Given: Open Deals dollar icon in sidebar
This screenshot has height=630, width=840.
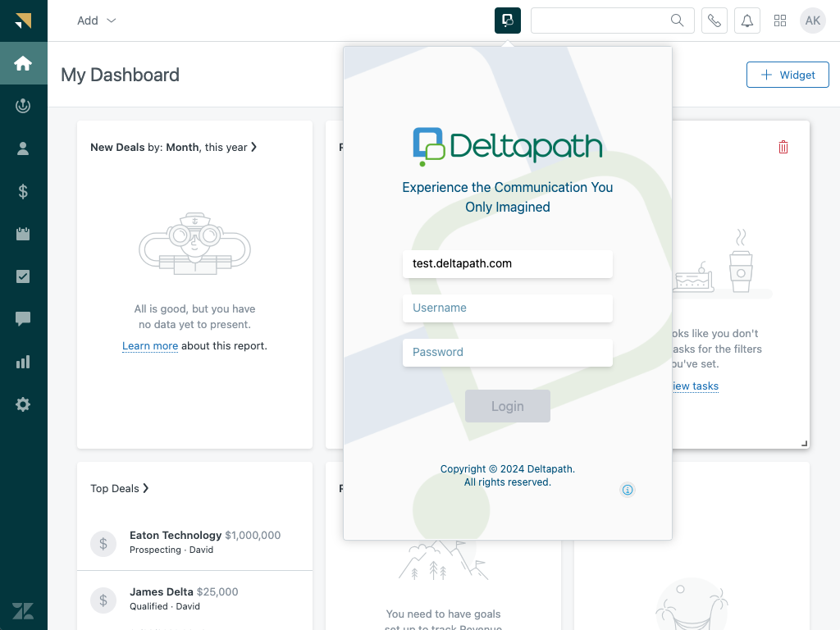Looking at the screenshot, I should (x=23, y=191).
